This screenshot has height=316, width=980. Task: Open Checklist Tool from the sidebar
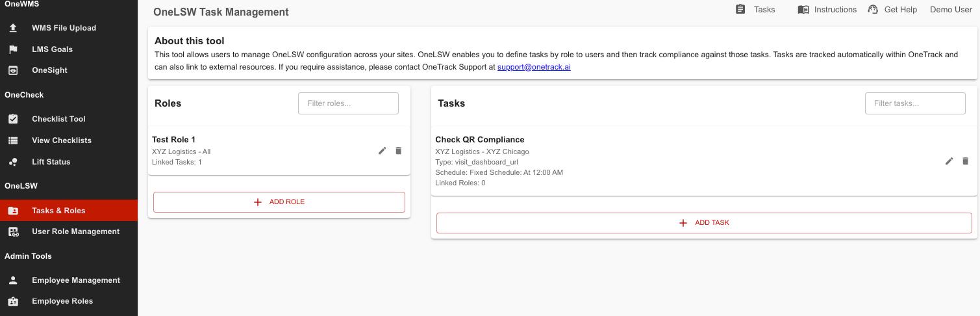[x=58, y=119]
